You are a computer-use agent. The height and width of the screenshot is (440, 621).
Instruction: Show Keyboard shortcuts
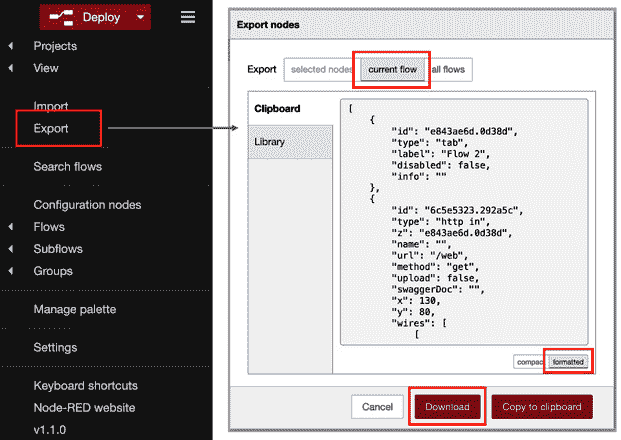click(86, 385)
